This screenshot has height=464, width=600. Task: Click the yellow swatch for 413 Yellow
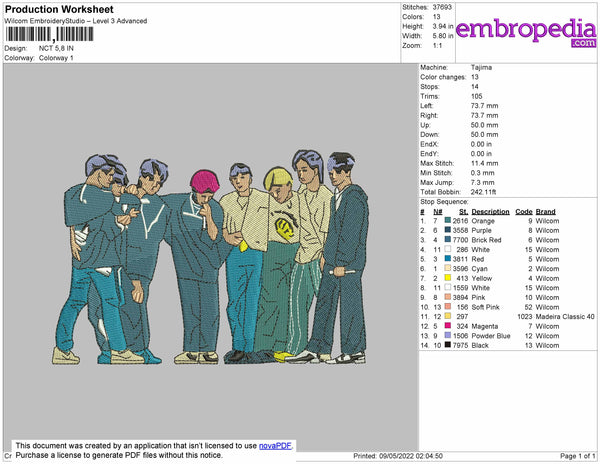pos(448,278)
